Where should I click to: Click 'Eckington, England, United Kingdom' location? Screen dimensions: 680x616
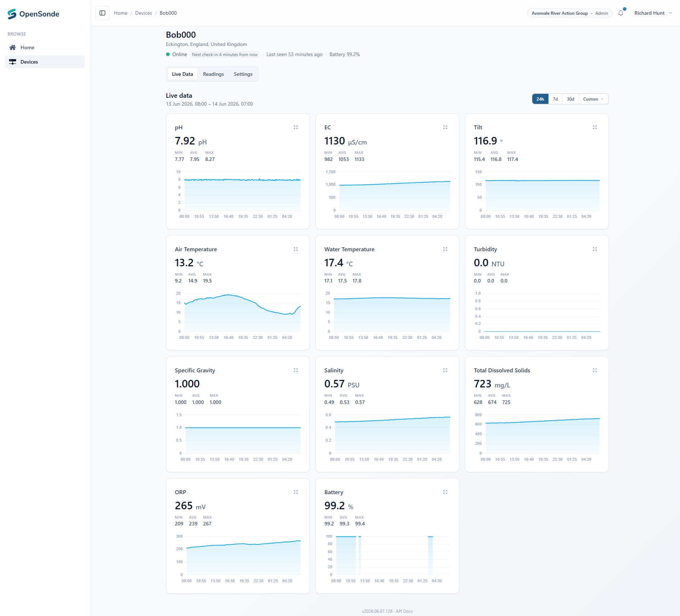point(206,44)
